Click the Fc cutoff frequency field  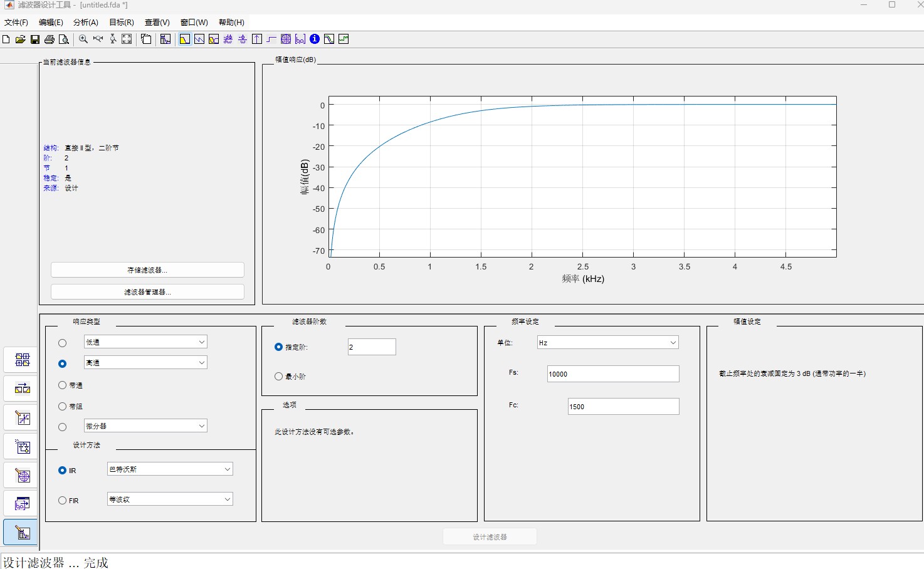pyautogui.click(x=622, y=407)
